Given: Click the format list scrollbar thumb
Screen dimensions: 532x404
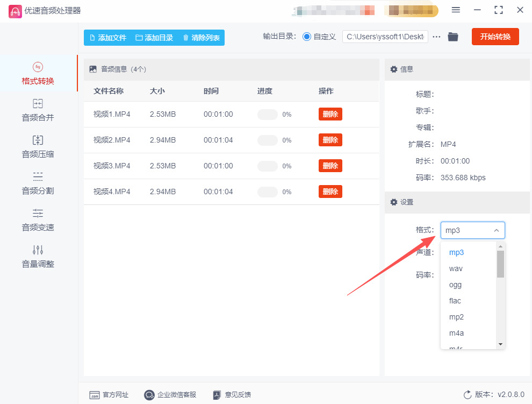Looking at the screenshot, I should [500, 264].
